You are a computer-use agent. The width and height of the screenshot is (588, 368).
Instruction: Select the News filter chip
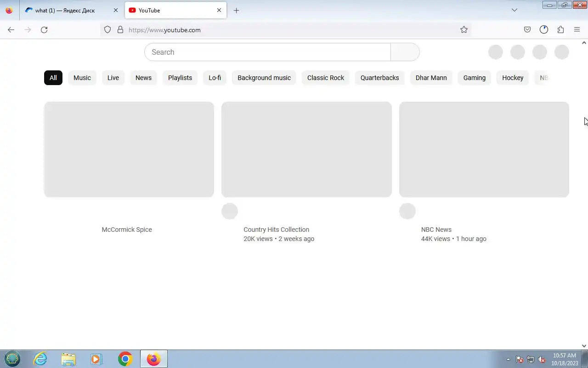(x=143, y=78)
